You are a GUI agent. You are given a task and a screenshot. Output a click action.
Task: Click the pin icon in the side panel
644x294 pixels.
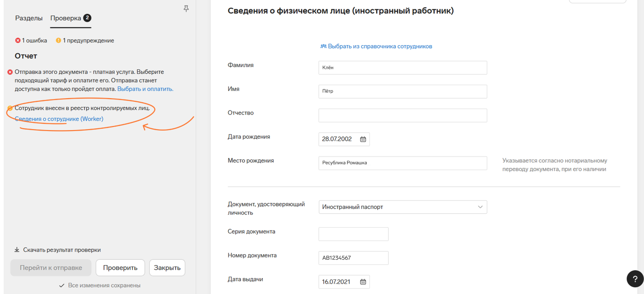[x=186, y=9]
